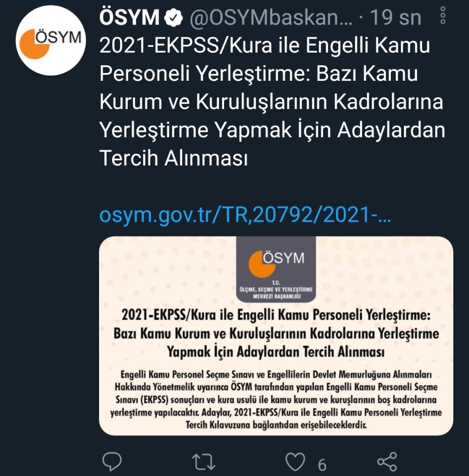Retweet the ÖSYM post
Viewport: 469px width, 476px height.
[204, 462]
